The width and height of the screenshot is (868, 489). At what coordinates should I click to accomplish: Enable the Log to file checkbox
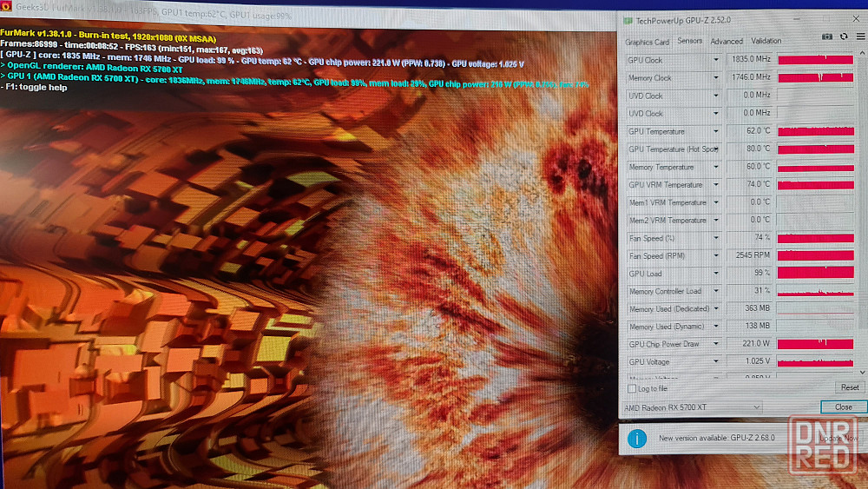tap(631, 388)
